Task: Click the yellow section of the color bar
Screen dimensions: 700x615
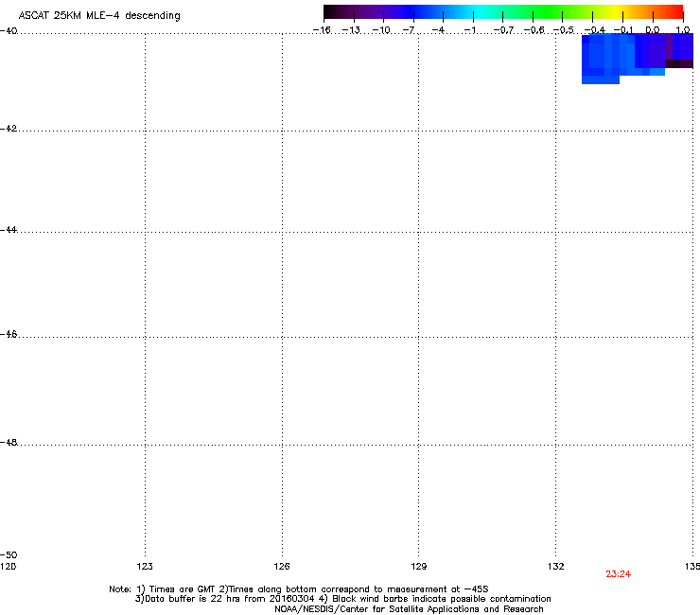Action: 616,12
